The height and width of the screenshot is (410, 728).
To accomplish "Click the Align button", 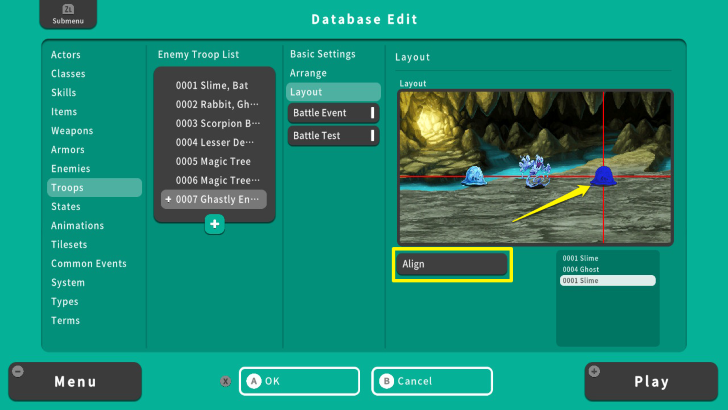I will pyautogui.click(x=453, y=264).
